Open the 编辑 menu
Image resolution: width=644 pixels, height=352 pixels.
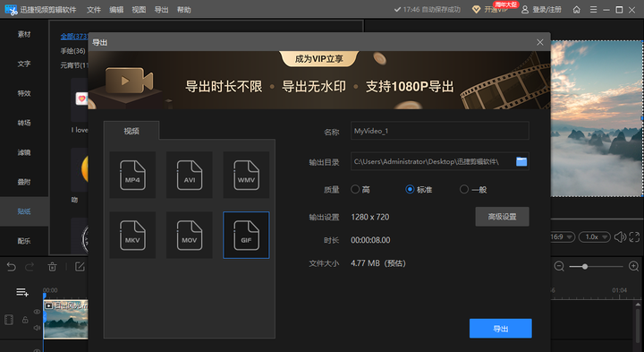point(116,10)
